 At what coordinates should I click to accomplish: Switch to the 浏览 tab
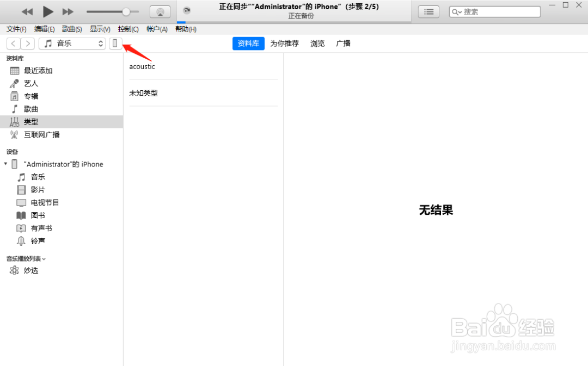(317, 44)
